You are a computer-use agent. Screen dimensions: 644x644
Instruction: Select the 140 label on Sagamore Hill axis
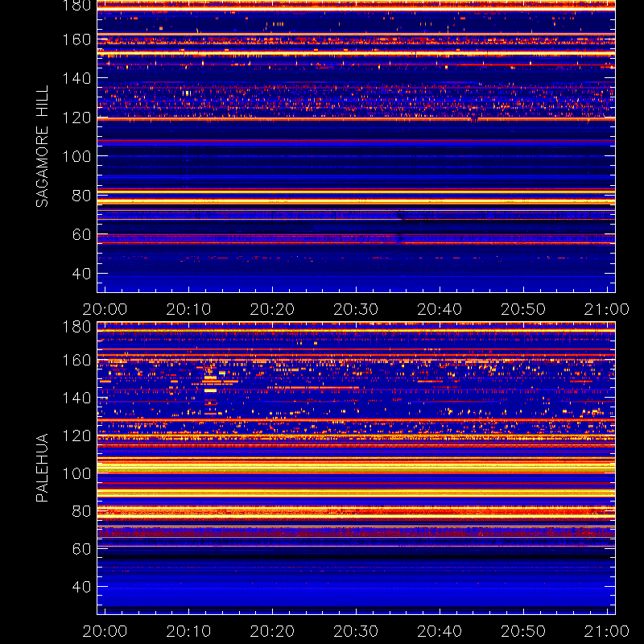(76, 78)
